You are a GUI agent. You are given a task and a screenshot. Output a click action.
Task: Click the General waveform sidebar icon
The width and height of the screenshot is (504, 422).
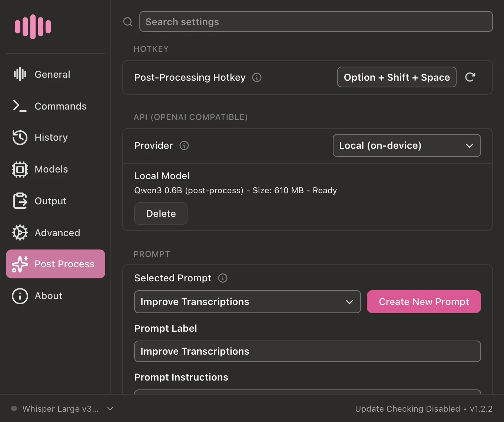click(x=20, y=74)
